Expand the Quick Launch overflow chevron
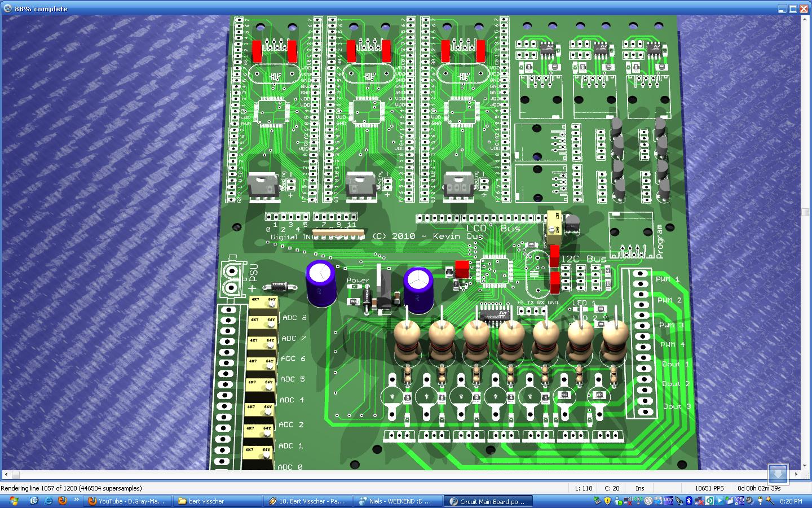Viewport: 812px width, 508px height. click(x=76, y=501)
